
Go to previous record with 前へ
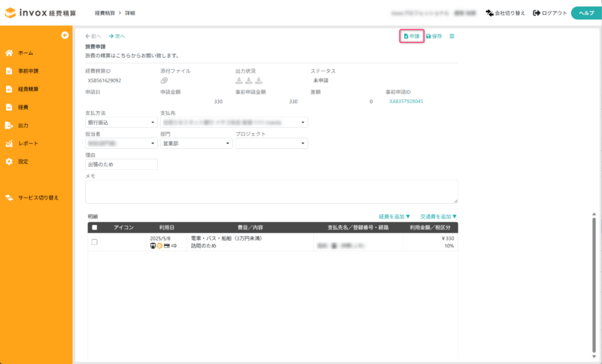tap(93, 36)
